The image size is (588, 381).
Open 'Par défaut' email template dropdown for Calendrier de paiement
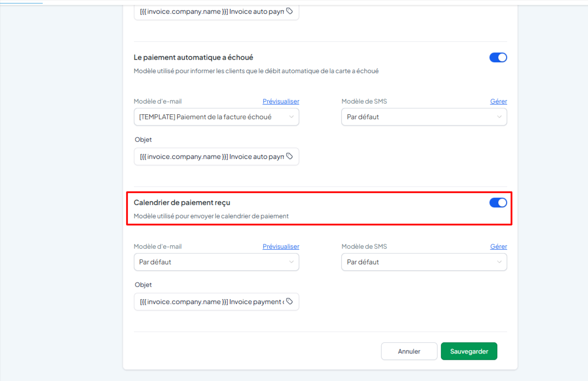point(216,262)
